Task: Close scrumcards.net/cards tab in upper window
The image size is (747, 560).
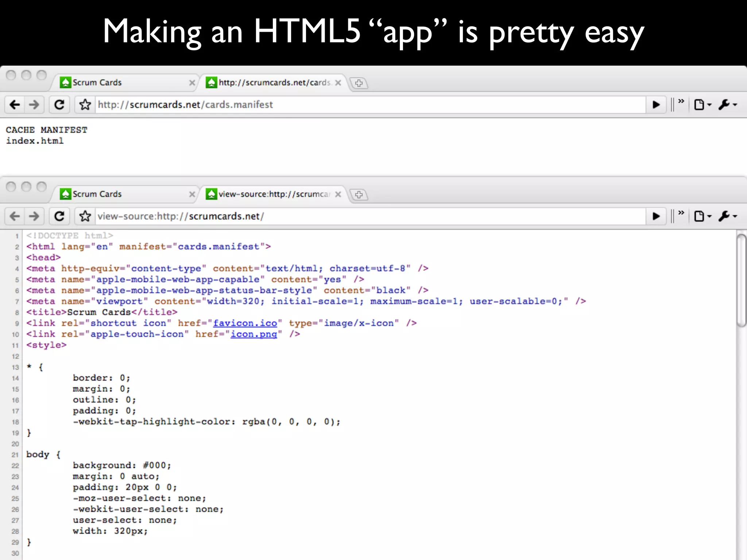Action: pyautogui.click(x=338, y=83)
